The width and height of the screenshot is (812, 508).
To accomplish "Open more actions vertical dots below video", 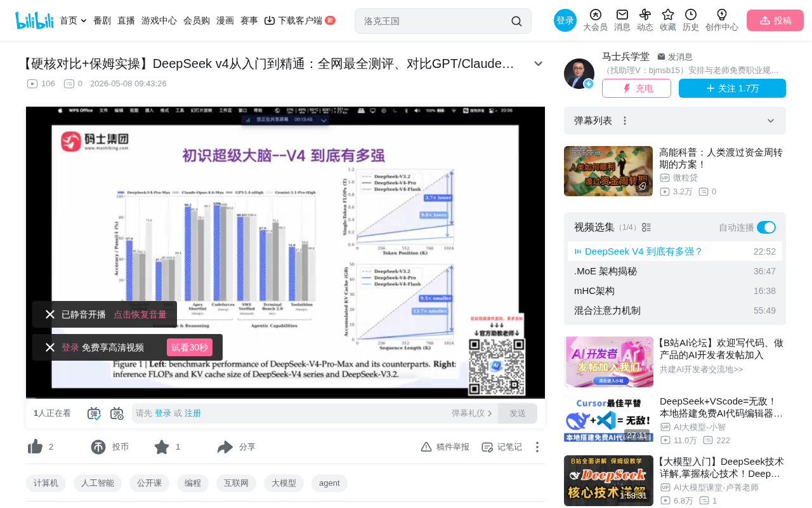I will point(537,447).
